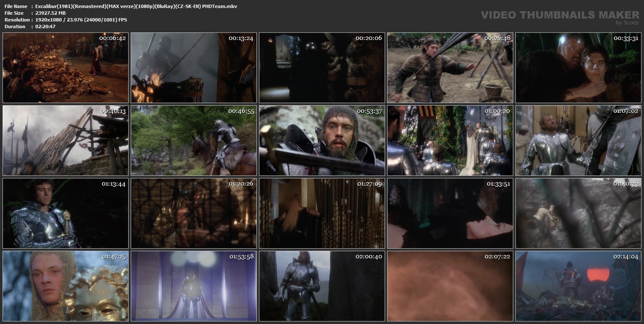Click the thumbnail at 01:33:51
The width and height of the screenshot is (644, 324).
[450, 213]
